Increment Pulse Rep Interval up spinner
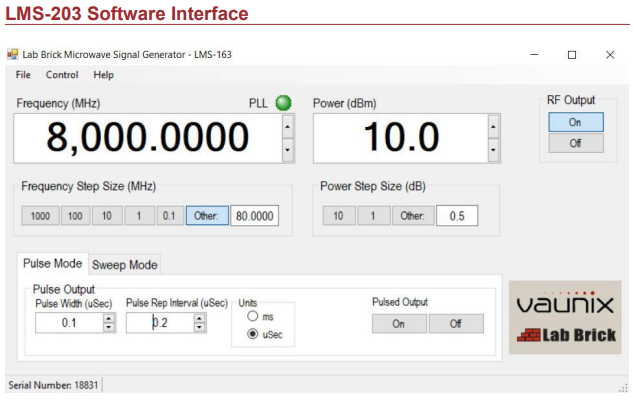Image resolution: width=634 pixels, height=403 pixels. (199, 318)
